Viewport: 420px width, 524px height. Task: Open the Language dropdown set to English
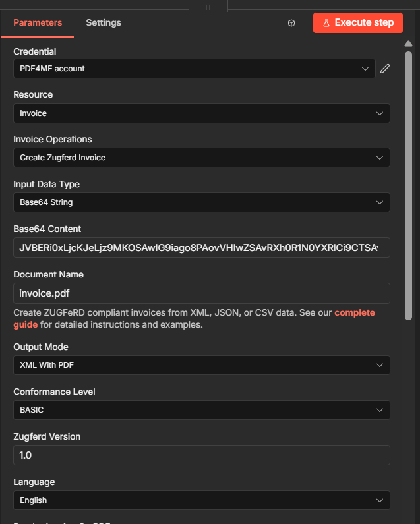[201, 500]
